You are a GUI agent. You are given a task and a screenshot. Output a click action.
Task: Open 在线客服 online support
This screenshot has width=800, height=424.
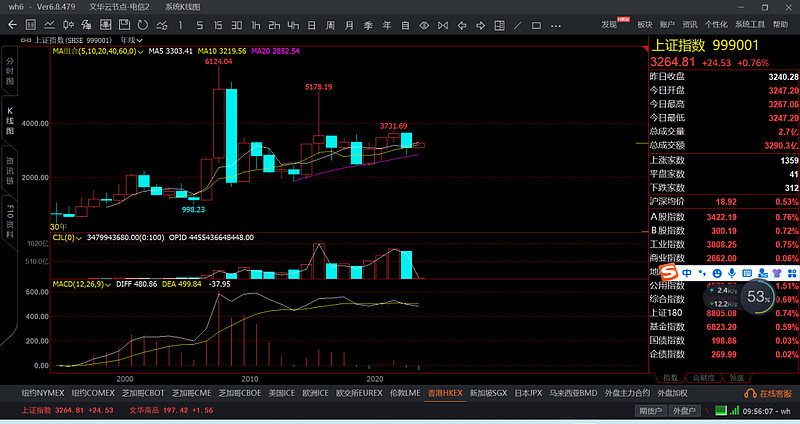[x=768, y=393]
